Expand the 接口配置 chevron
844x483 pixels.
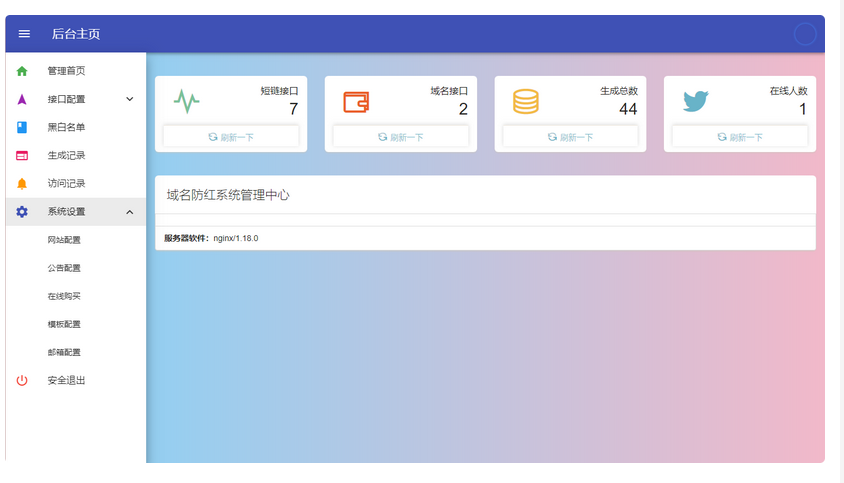point(130,99)
